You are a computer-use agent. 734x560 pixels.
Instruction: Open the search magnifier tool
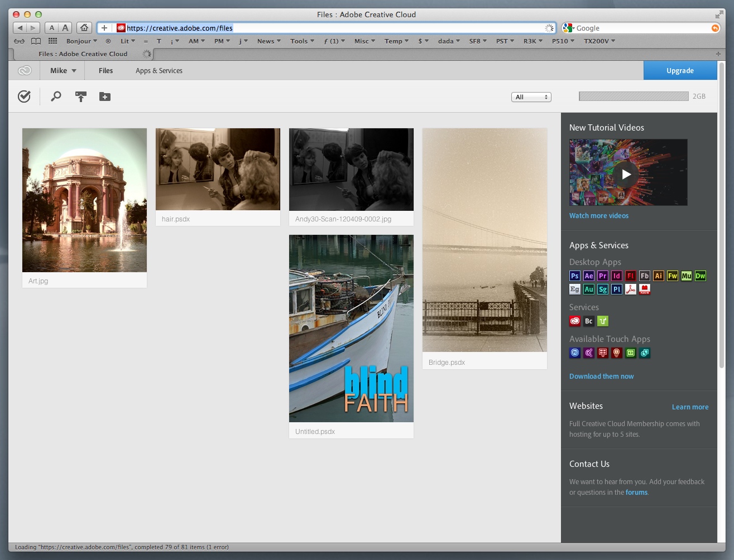click(x=56, y=96)
